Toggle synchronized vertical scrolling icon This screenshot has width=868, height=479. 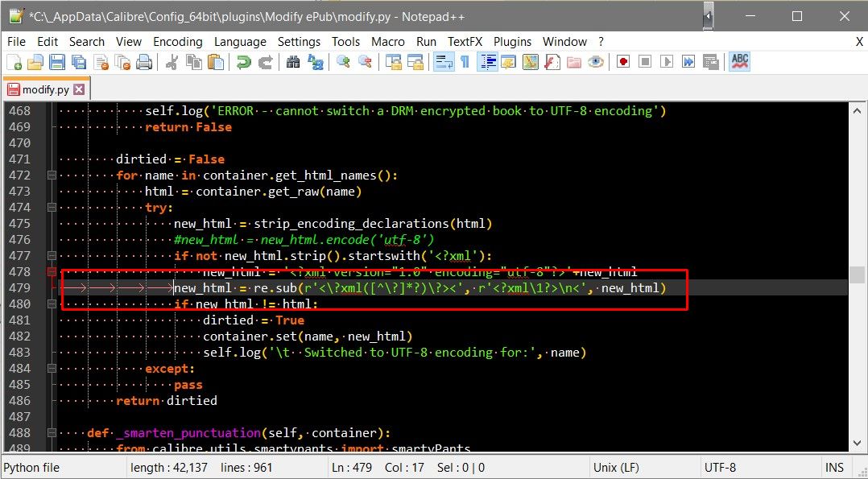pos(394,62)
